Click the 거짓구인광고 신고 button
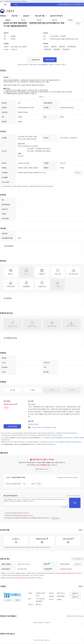Viewport: 84px width, 644px height. tap(78, 559)
